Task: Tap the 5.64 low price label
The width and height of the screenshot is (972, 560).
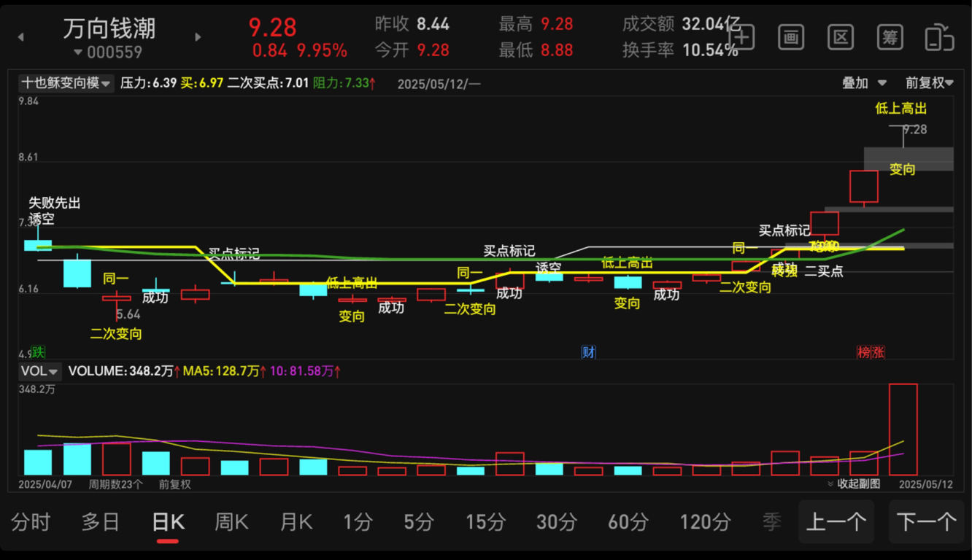Action: coord(128,314)
